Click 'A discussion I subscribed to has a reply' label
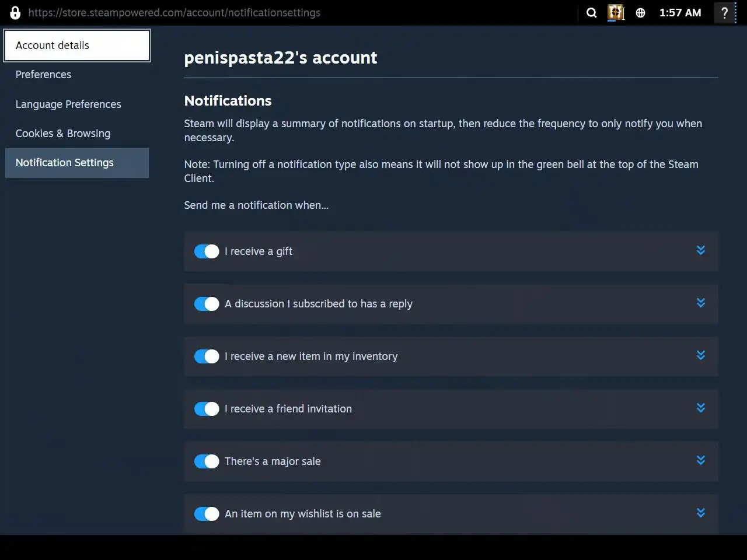 (x=319, y=304)
